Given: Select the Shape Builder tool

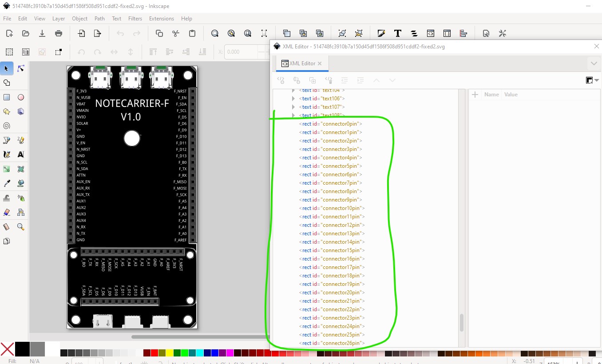Looking at the screenshot, I should click(x=7, y=83).
